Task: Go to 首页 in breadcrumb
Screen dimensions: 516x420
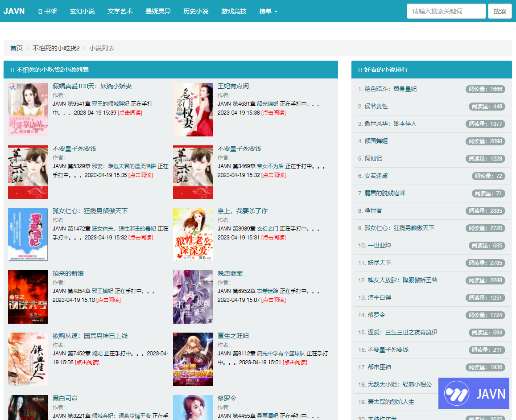Action: (17, 48)
